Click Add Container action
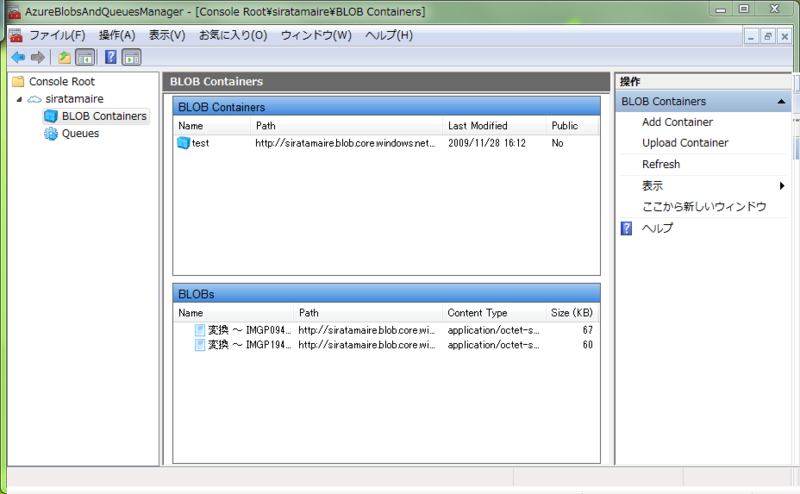Image resolution: width=800 pixels, height=494 pixels. pos(678,122)
